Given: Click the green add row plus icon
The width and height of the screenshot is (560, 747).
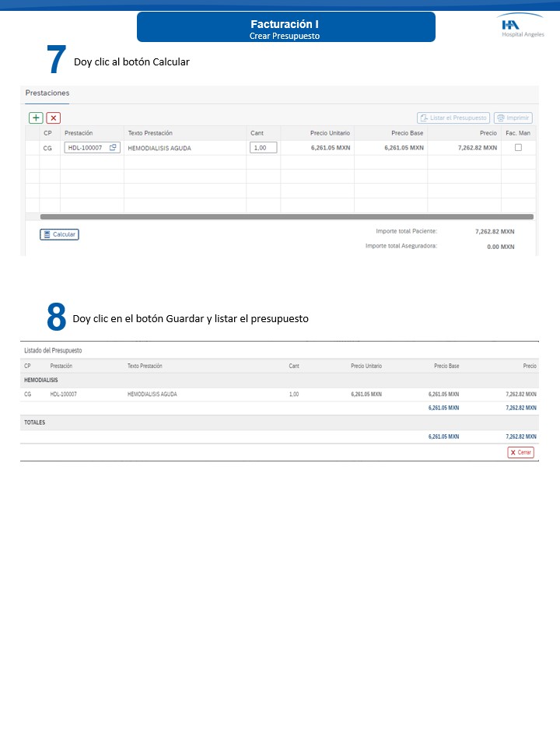Looking at the screenshot, I should point(36,117).
